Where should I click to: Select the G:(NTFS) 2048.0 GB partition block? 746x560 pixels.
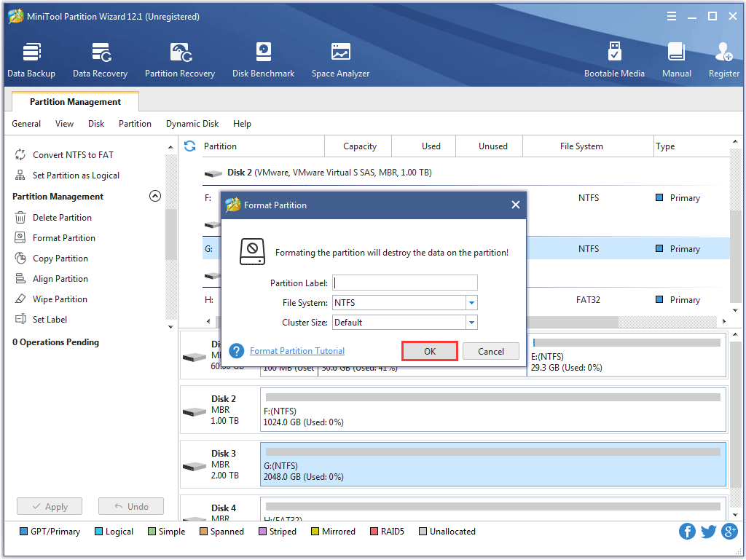click(x=493, y=465)
